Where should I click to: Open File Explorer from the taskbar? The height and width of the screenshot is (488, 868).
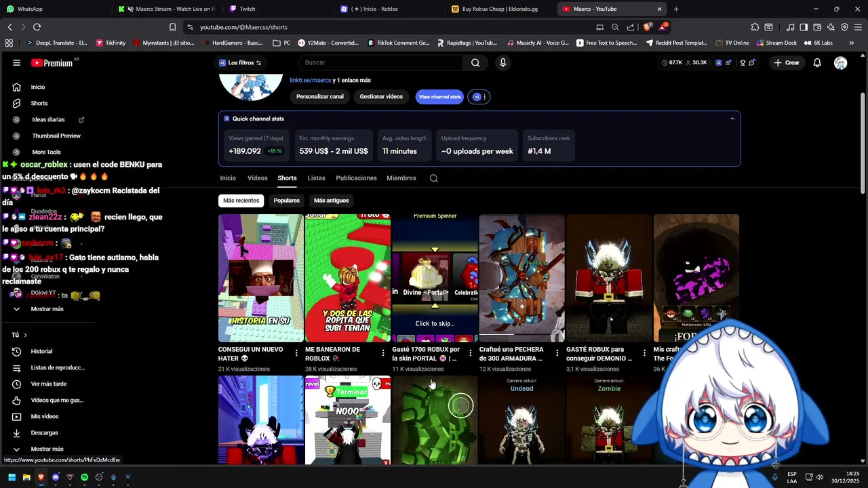[26, 477]
